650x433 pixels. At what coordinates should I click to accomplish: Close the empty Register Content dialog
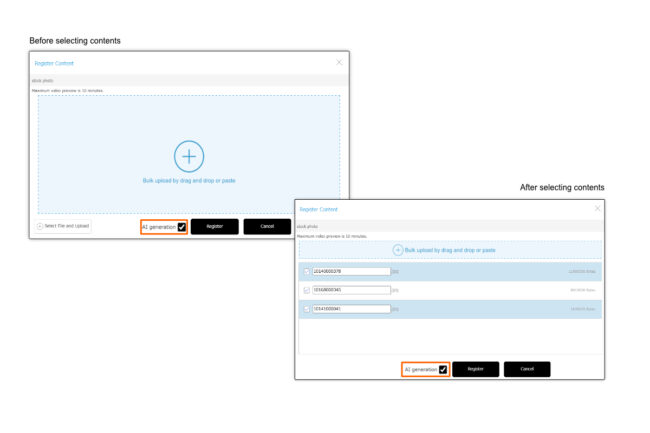[x=339, y=62]
